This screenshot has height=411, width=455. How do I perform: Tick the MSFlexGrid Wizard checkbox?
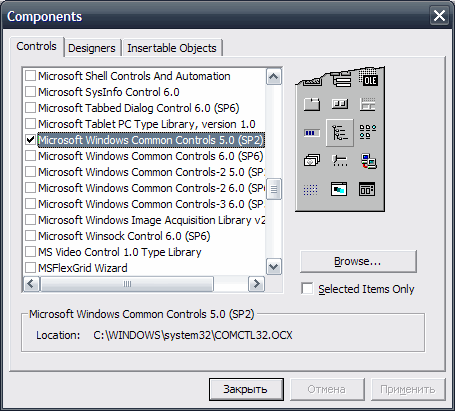tap(30, 268)
